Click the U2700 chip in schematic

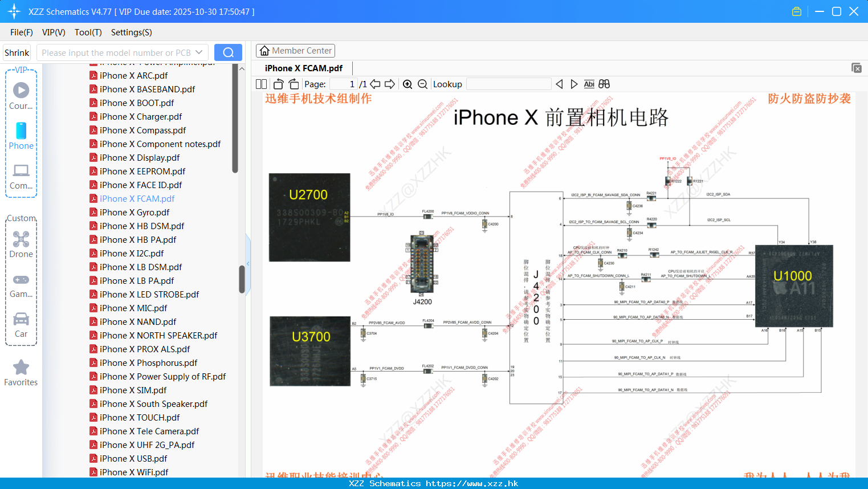pos(309,217)
